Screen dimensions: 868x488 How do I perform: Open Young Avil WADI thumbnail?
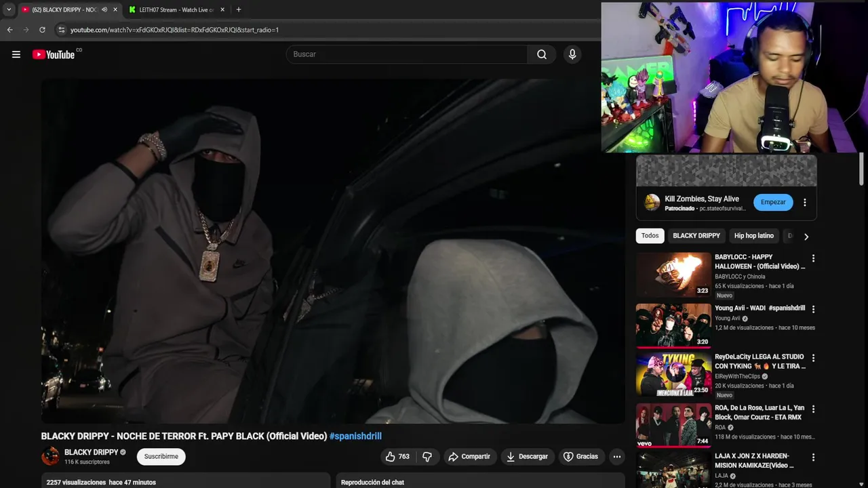(x=673, y=325)
